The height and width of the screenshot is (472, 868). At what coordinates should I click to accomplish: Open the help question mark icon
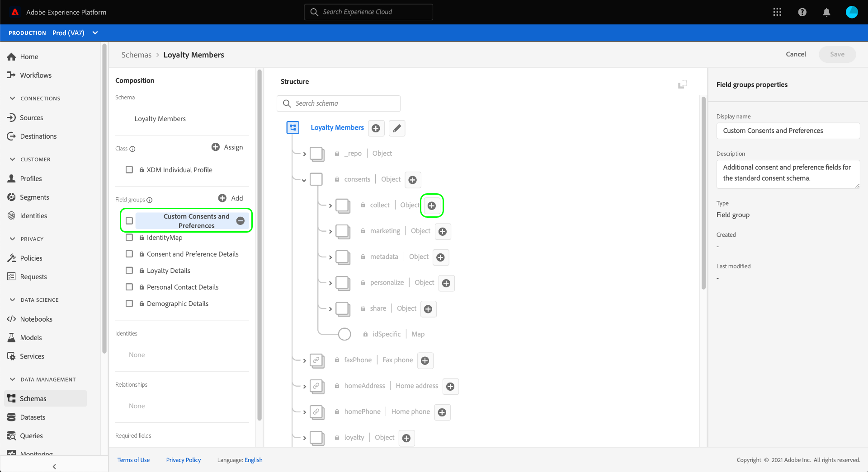[x=802, y=12]
